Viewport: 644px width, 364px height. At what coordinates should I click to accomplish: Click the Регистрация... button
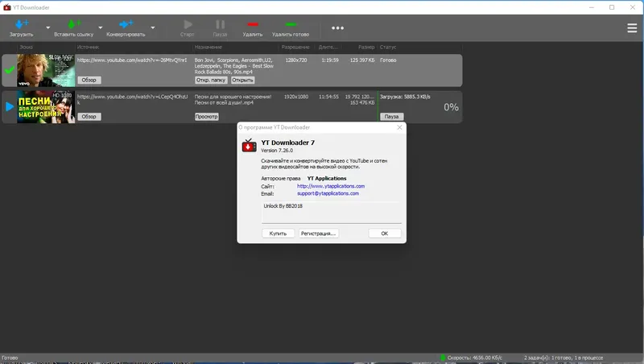[318, 234]
